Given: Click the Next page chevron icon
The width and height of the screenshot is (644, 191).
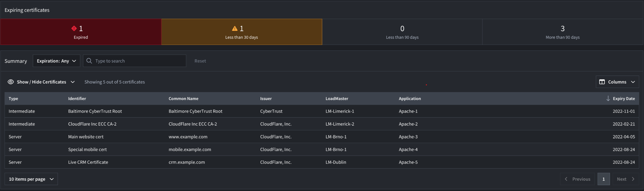Looking at the screenshot, I should pyautogui.click(x=633, y=179).
